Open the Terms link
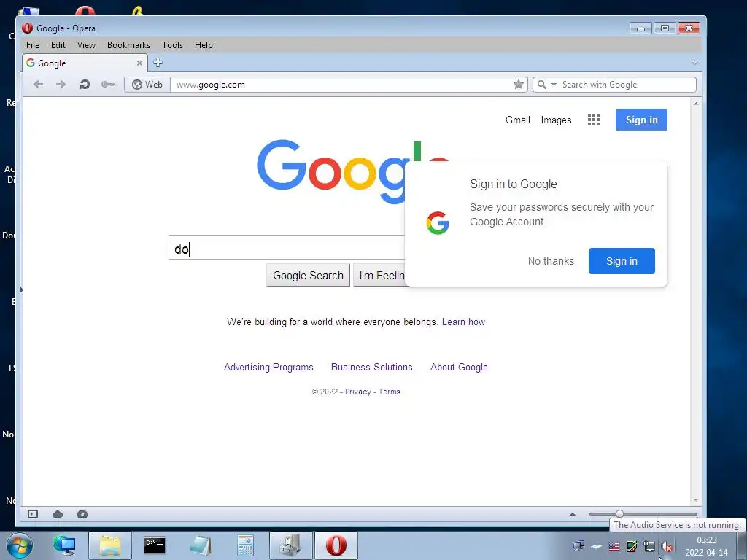Screen dimensions: 747x560 click(x=390, y=392)
